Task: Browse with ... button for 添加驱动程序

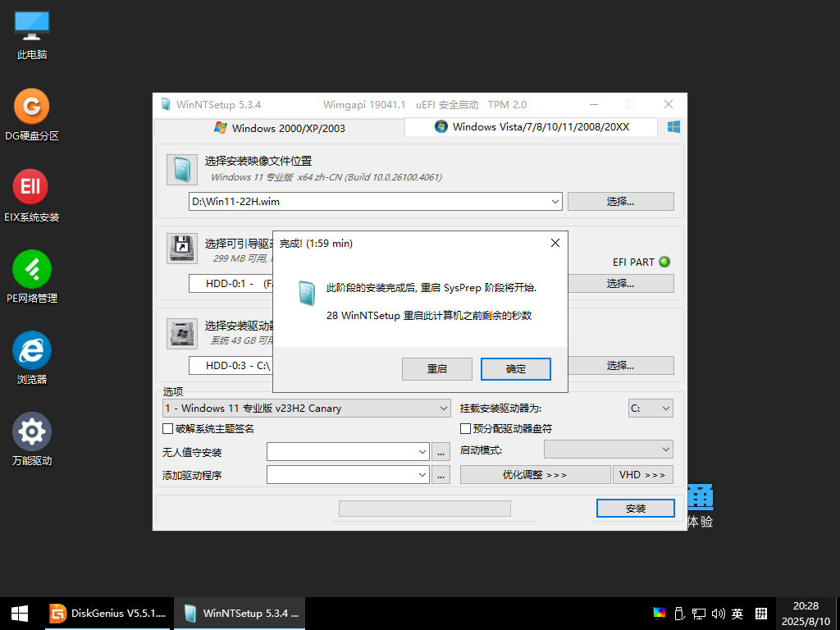Action: tap(441, 475)
